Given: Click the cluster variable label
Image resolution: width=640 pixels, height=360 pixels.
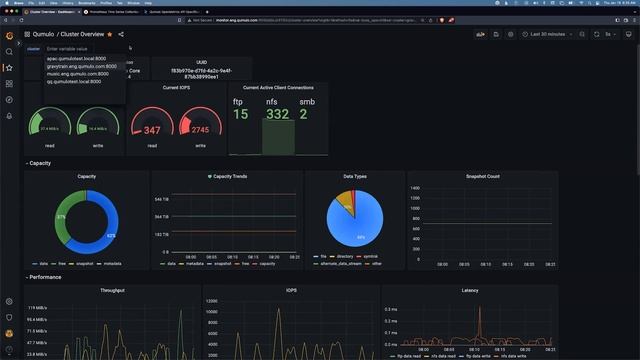Looking at the screenshot, I should (33, 49).
